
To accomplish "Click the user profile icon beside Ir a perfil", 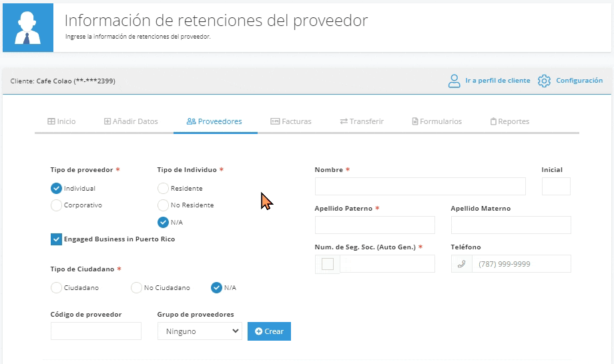I will tap(454, 81).
